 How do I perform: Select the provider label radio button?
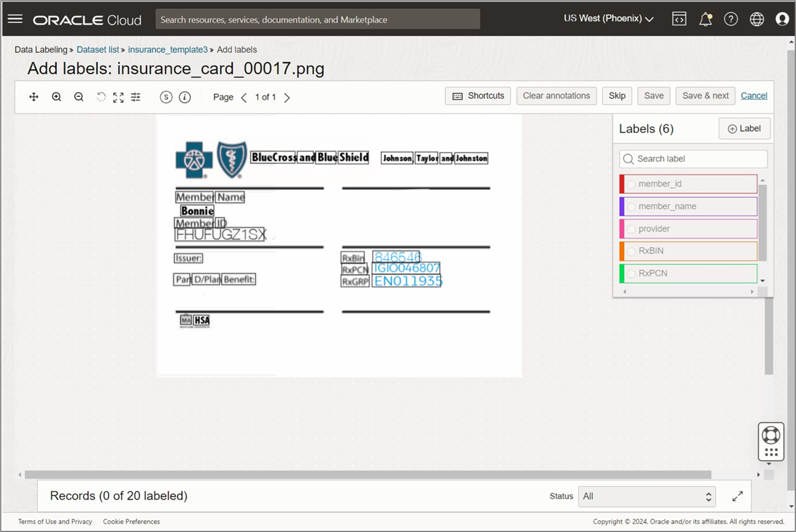pyautogui.click(x=631, y=229)
